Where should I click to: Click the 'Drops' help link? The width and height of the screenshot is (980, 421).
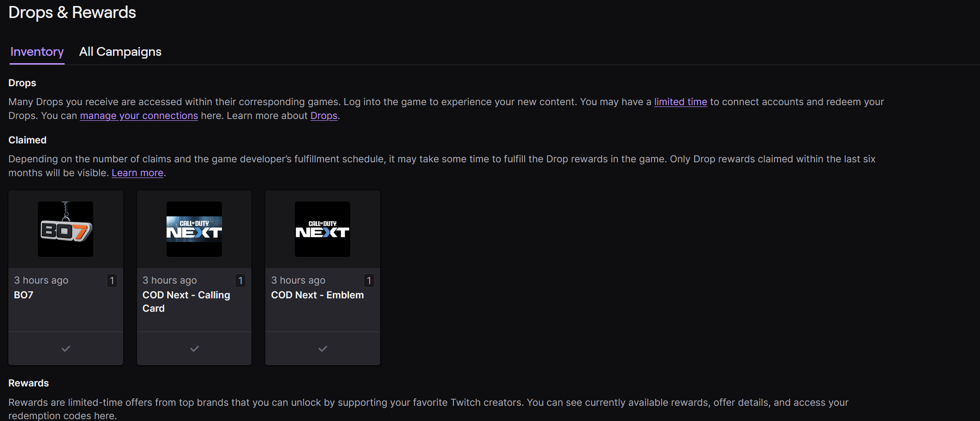tap(323, 116)
